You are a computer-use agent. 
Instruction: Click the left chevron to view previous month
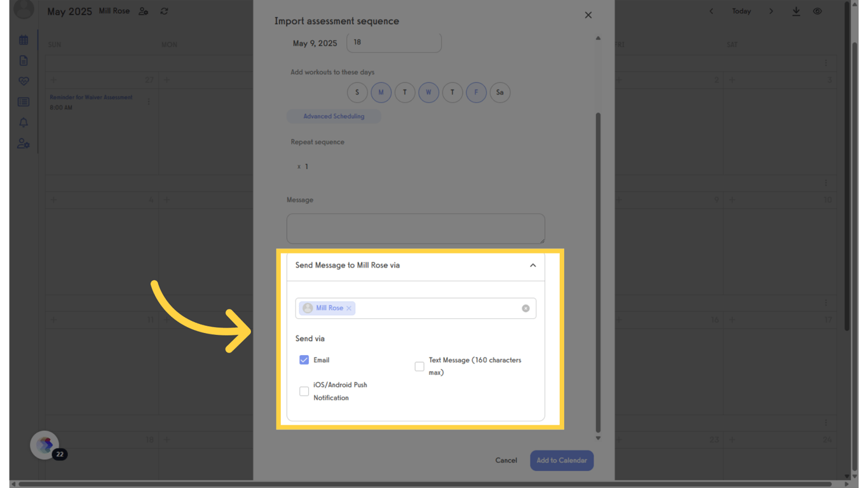711,11
